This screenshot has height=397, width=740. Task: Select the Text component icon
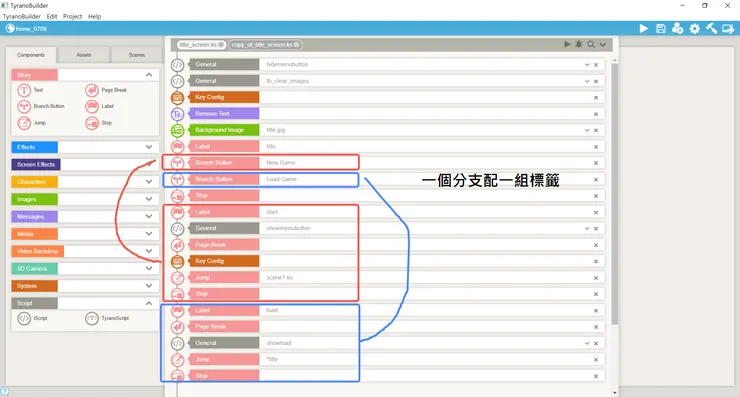(x=24, y=90)
